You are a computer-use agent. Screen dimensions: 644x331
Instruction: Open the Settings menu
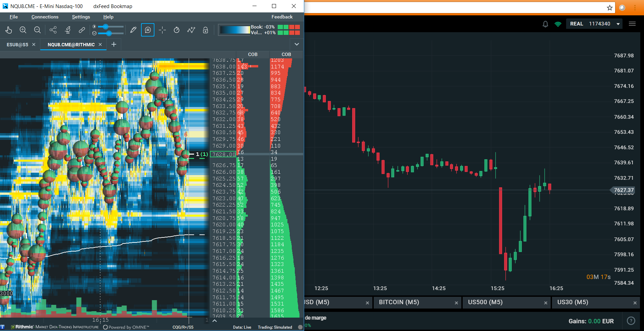[x=81, y=17]
